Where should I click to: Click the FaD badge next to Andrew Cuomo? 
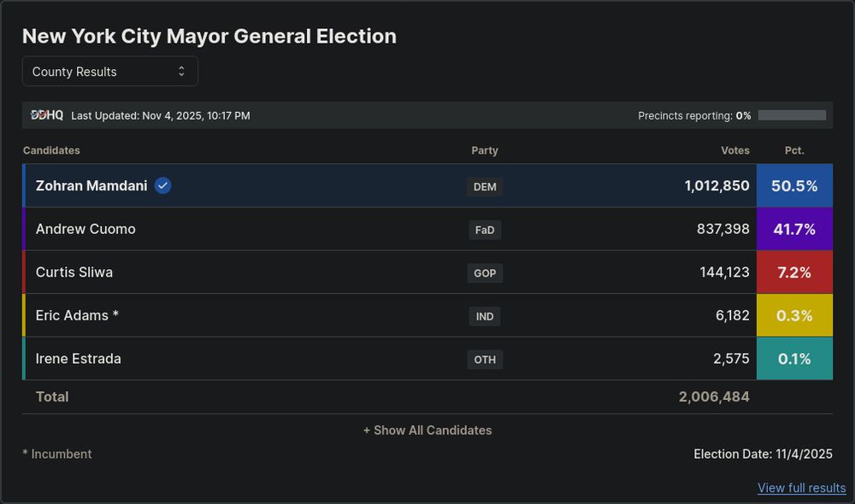[x=485, y=230]
